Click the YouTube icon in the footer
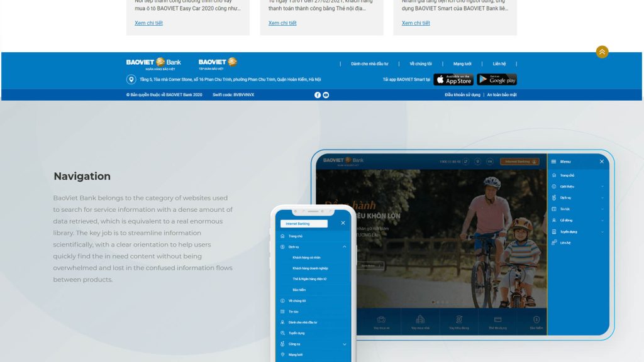 pyautogui.click(x=326, y=95)
